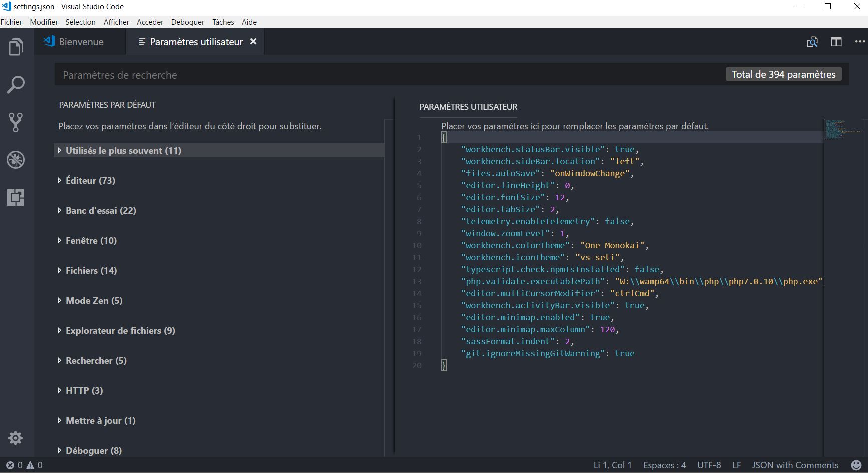The width and height of the screenshot is (868, 473).
Task: Open the Accéder menu
Action: pyautogui.click(x=150, y=22)
